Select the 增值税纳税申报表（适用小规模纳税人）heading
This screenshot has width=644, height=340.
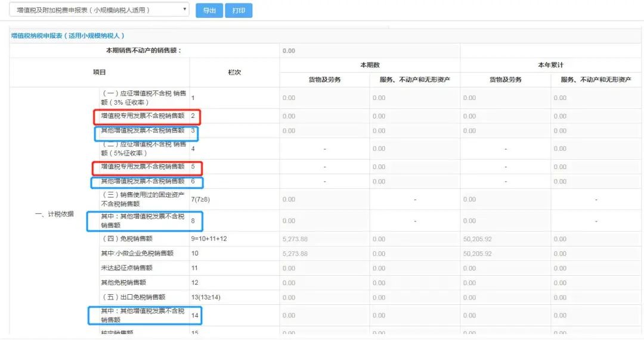click(67, 36)
